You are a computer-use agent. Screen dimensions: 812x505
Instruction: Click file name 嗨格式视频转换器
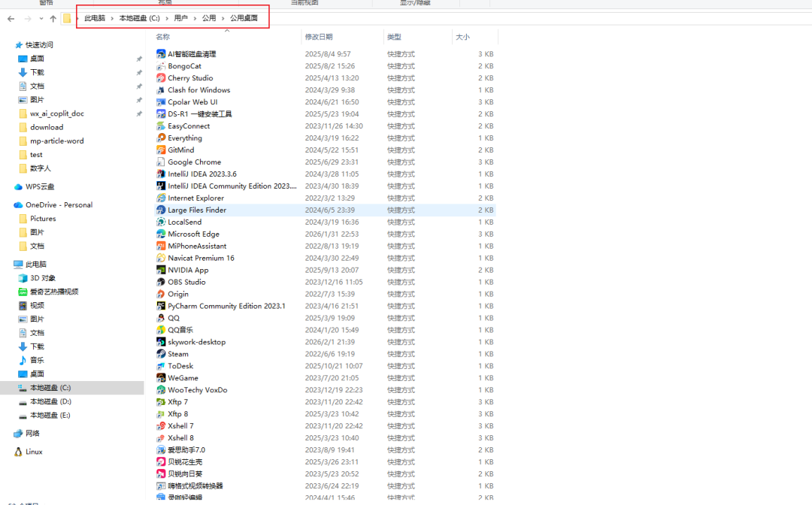pyautogui.click(x=195, y=486)
